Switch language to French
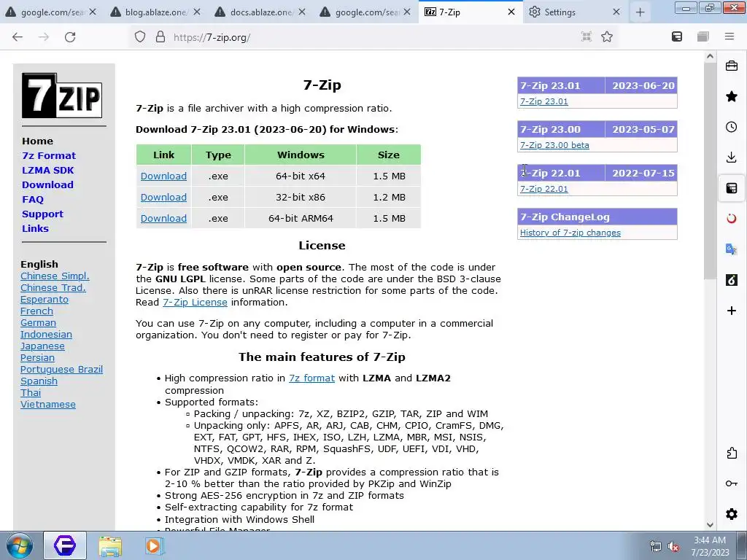Screen dimensions: 747x560 pyautogui.click(x=36, y=311)
